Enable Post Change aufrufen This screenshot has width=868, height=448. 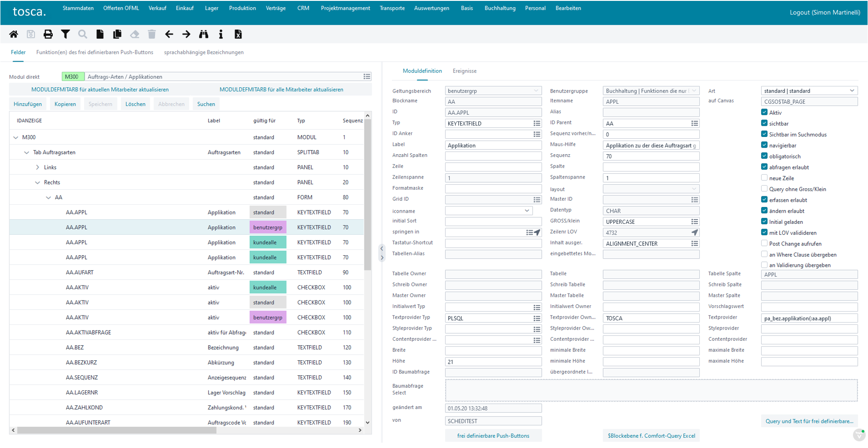coord(765,243)
